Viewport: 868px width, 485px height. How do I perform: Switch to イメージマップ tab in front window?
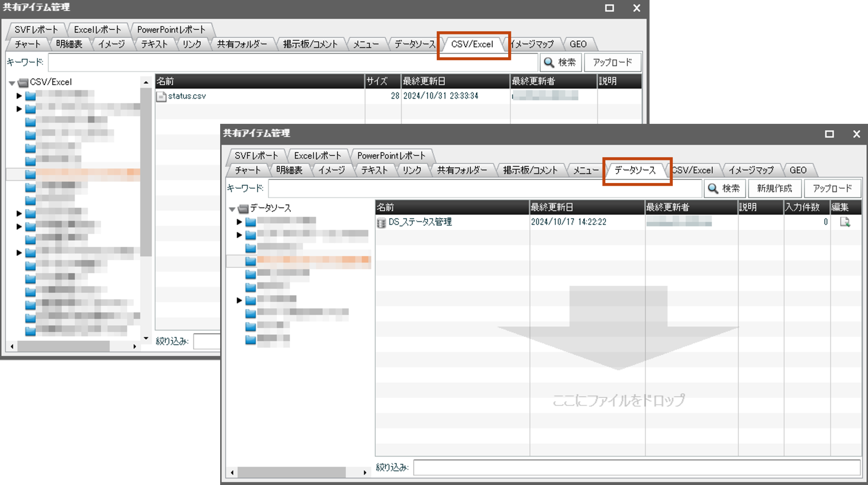tap(751, 170)
